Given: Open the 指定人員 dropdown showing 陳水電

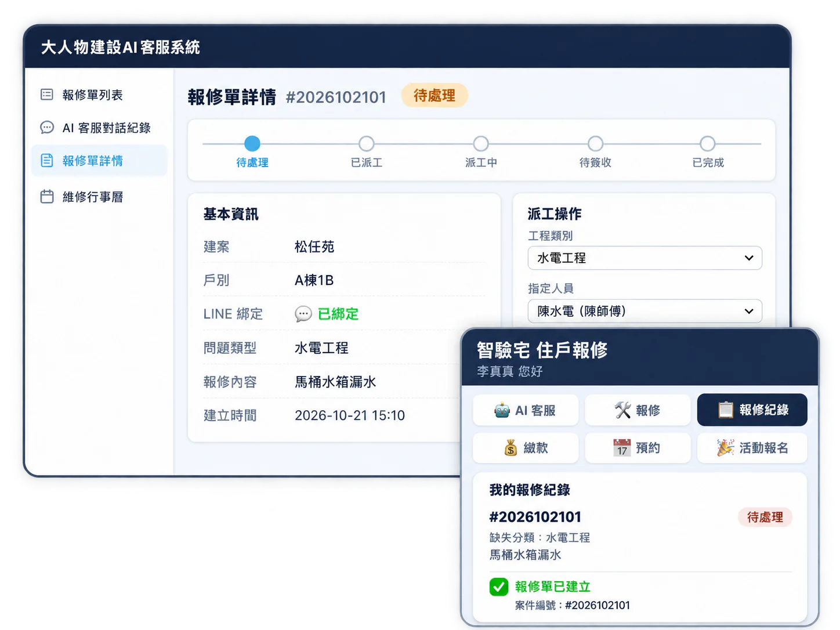Looking at the screenshot, I should pos(645,311).
